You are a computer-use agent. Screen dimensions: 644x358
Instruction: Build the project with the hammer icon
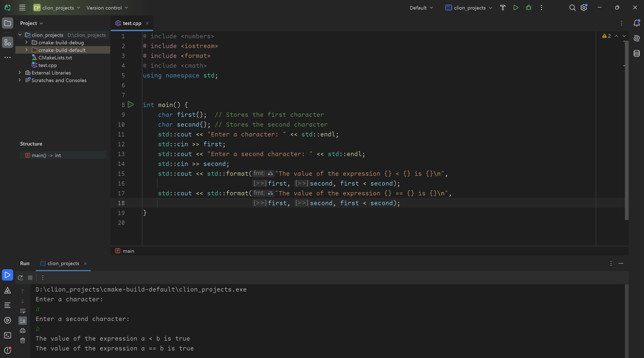pos(503,8)
